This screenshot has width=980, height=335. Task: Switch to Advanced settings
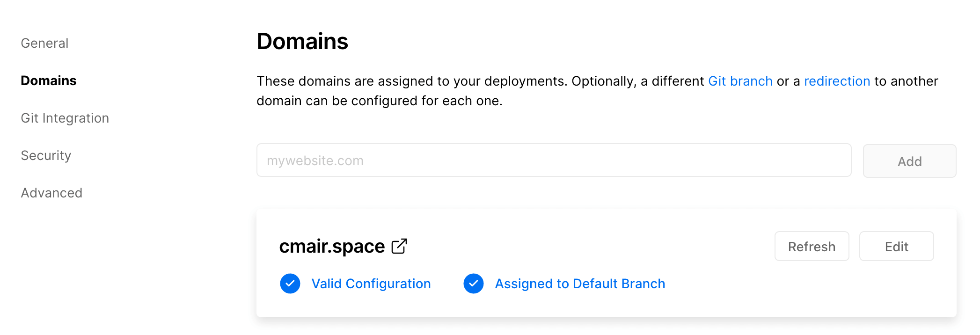point(51,193)
